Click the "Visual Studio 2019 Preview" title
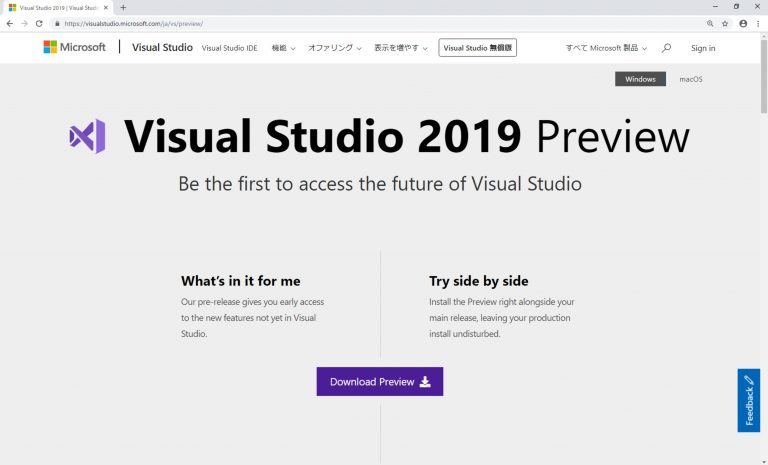This screenshot has width=768, height=465. point(407,136)
